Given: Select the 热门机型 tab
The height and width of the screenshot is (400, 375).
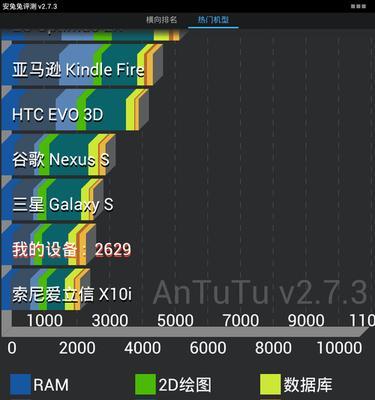Looking at the screenshot, I should coord(213,20).
